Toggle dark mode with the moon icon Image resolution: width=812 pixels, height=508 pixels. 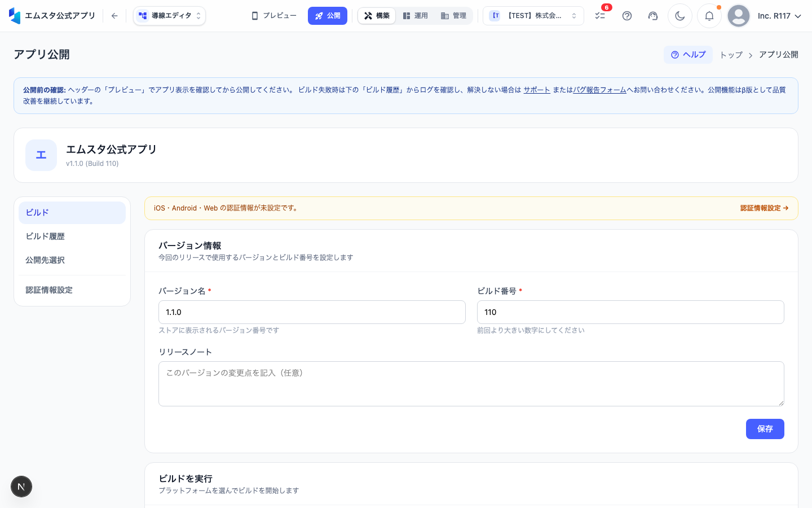click(x=680, y=16)
